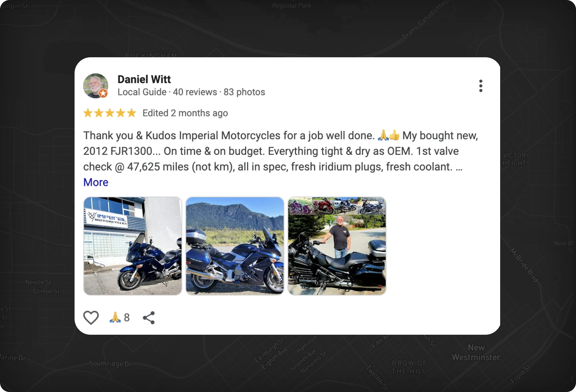Click the Victory Heights map label

pyautogui.click(x=516, y=159)
